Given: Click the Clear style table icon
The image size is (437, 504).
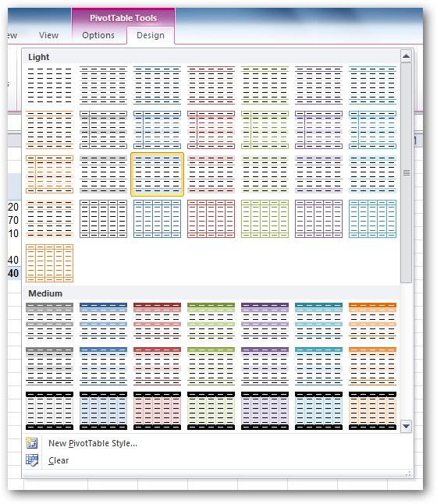Looking at the screenshot, I should (32, 460).
